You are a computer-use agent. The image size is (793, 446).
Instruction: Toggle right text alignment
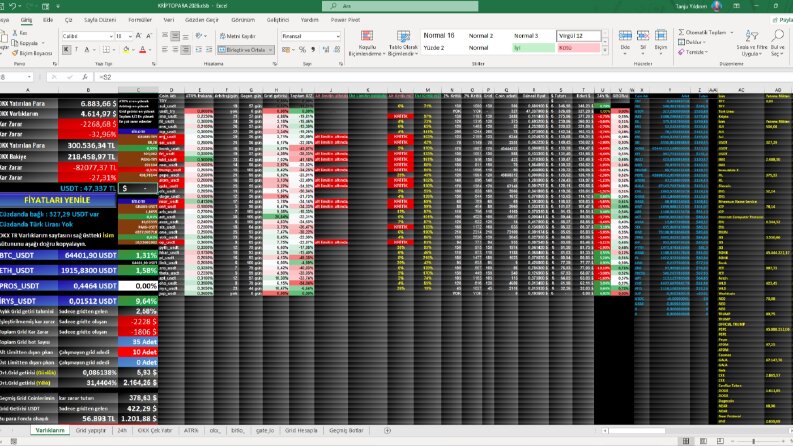point(186,50)
